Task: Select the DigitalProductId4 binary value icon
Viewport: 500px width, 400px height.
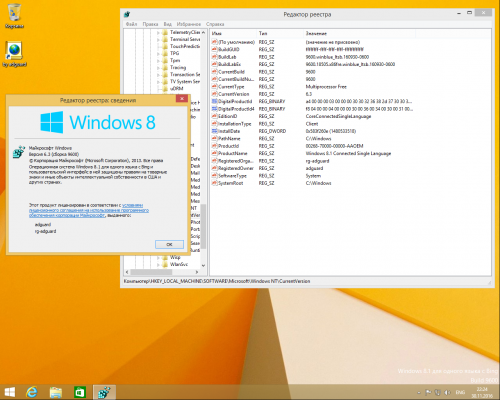Action: 215,109
